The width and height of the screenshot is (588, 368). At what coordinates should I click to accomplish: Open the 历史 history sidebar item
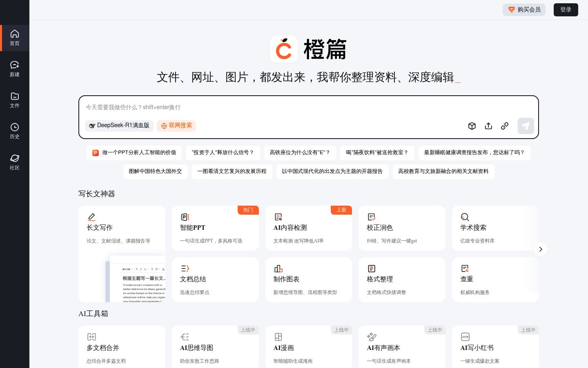click(15, 131)
